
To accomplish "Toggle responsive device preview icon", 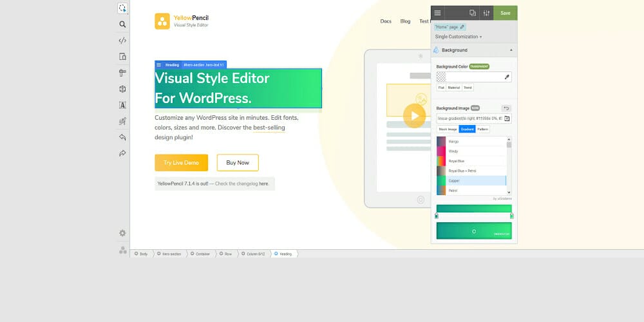I will 122,57.
